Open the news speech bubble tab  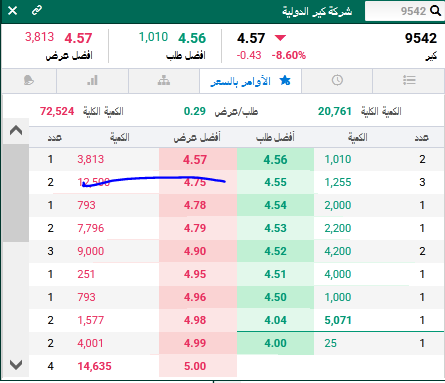[x=29, y=80]
